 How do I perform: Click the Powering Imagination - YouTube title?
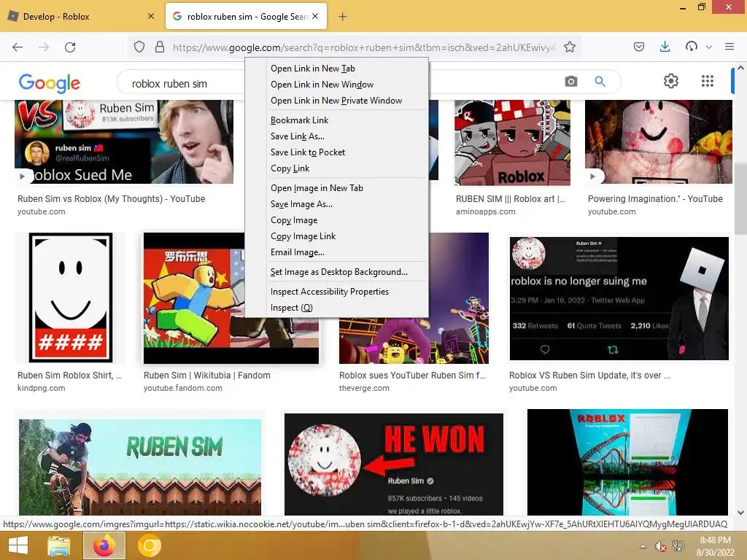655,199
